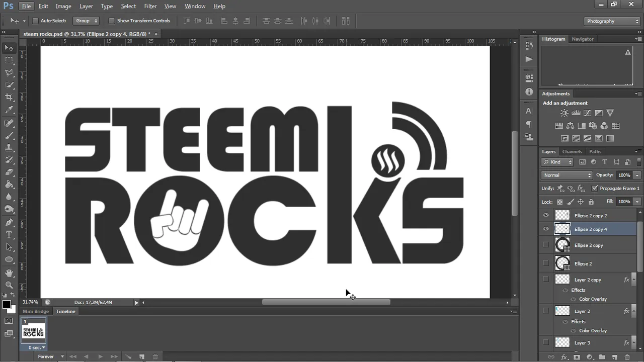Switch to the Paths tab
Image resolution: width=644 pixels, height=362 pixels.
pos(595,151)
